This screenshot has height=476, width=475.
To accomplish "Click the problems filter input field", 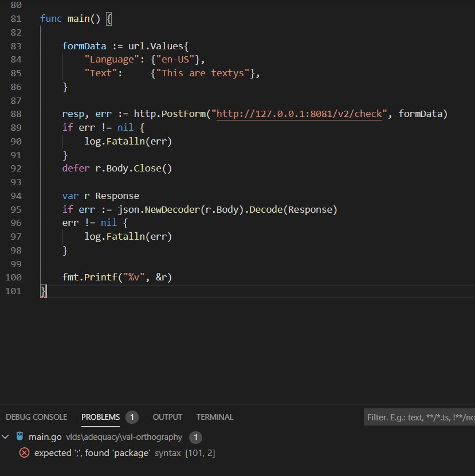I will point(419,418).
